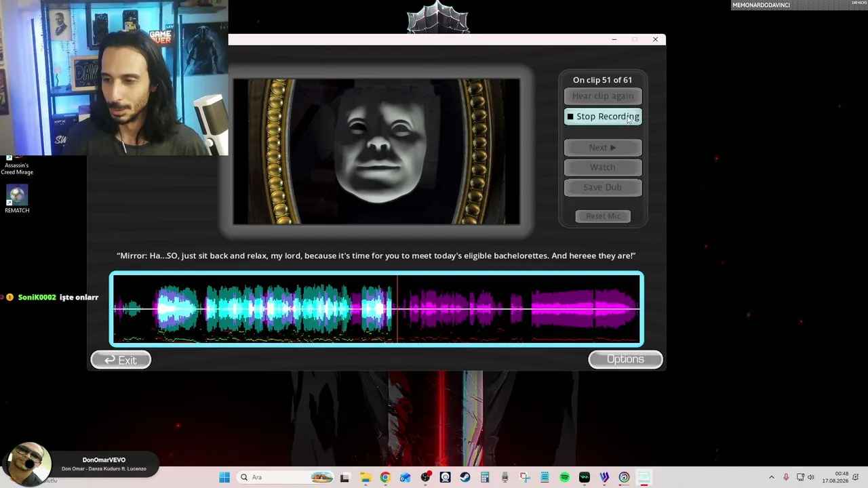Close the dubbing app window
Viewport: 868px width, 488px height.
(x=655, y=39)
